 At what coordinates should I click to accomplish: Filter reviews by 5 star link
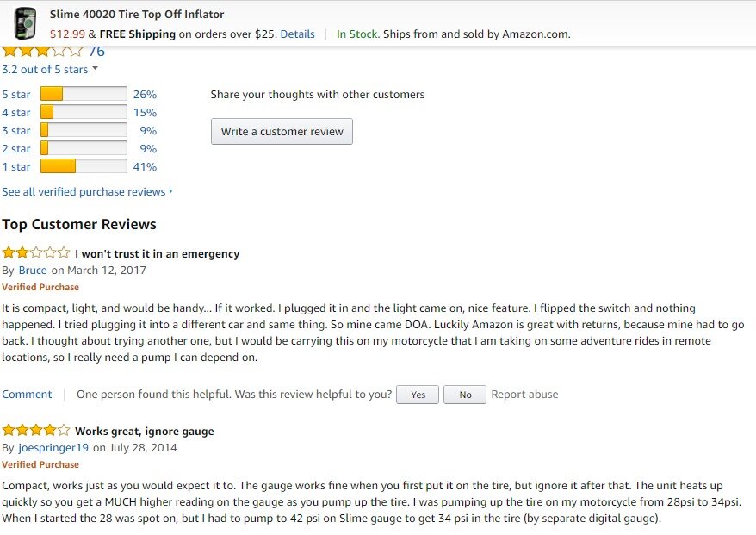(x=15, y=95)
